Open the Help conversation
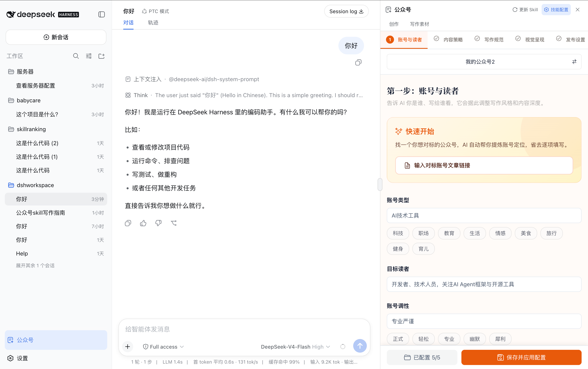The width and height of the screenshot is (588, 369). 56,254
